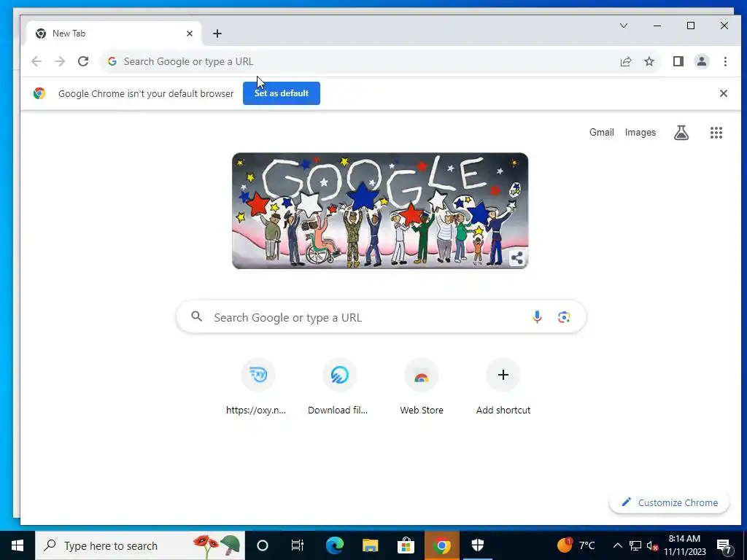Open the Google doodle image

click(x=380, y=211)
